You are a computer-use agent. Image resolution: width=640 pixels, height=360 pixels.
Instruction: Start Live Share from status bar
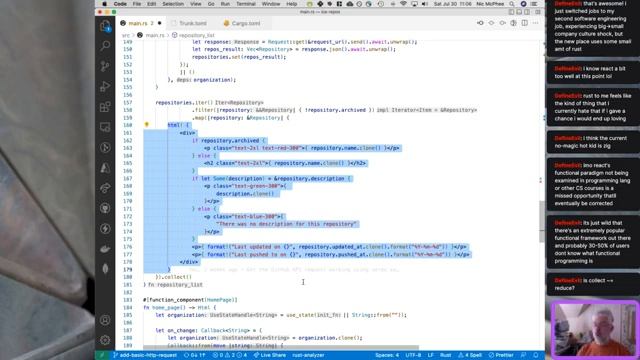click(270, 355)
